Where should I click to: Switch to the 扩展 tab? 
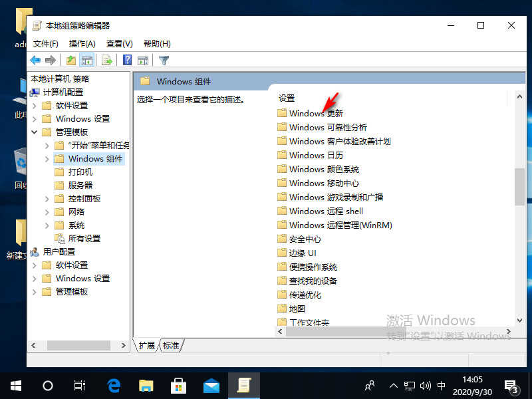[x=146, y=345]
